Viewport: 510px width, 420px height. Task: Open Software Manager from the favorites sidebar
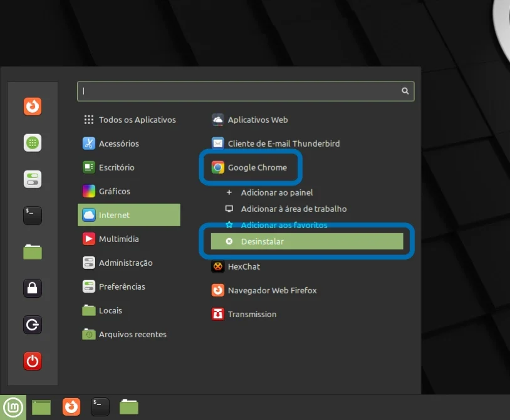(x=33, y=143)
